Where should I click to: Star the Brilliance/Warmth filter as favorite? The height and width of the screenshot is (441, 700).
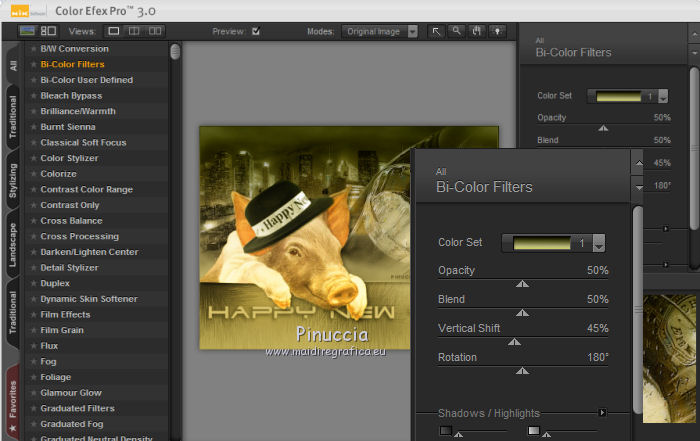point(33,111)
